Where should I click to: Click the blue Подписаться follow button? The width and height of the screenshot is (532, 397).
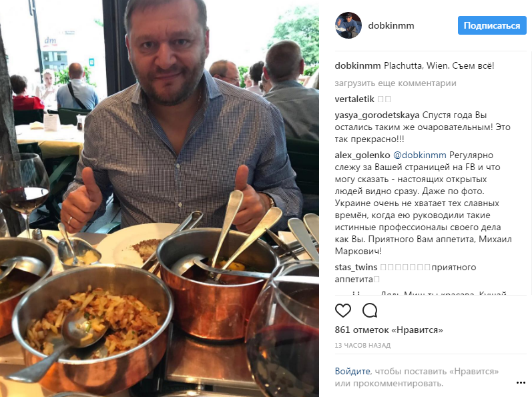pyautogui.click(x=492, y=25)
